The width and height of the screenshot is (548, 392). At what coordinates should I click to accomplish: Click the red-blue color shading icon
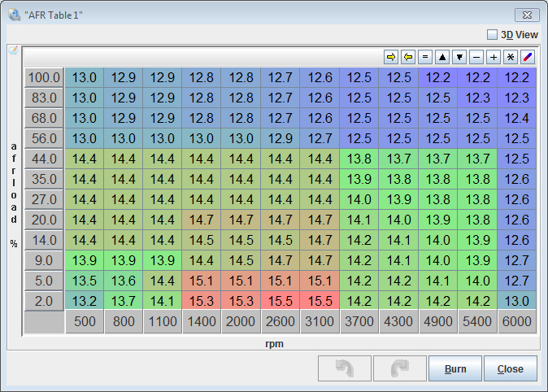527,57
